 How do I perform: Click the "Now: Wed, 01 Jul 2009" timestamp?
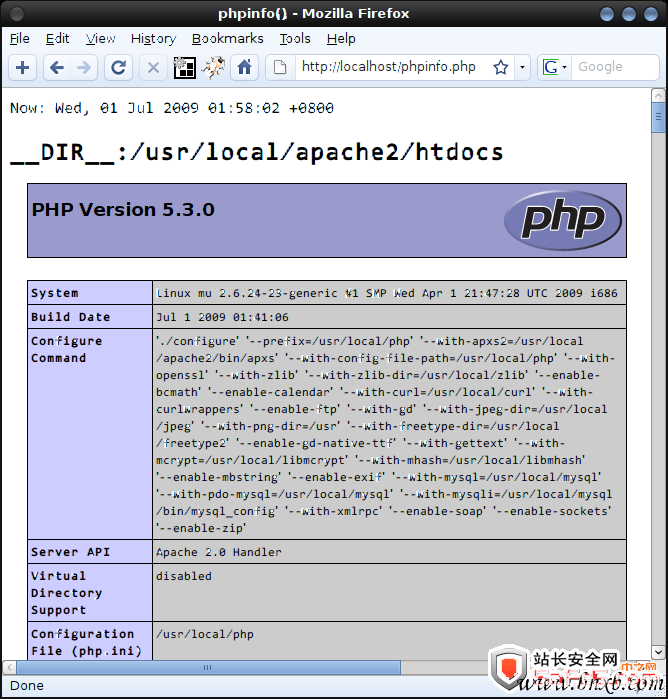coord(172,108)
